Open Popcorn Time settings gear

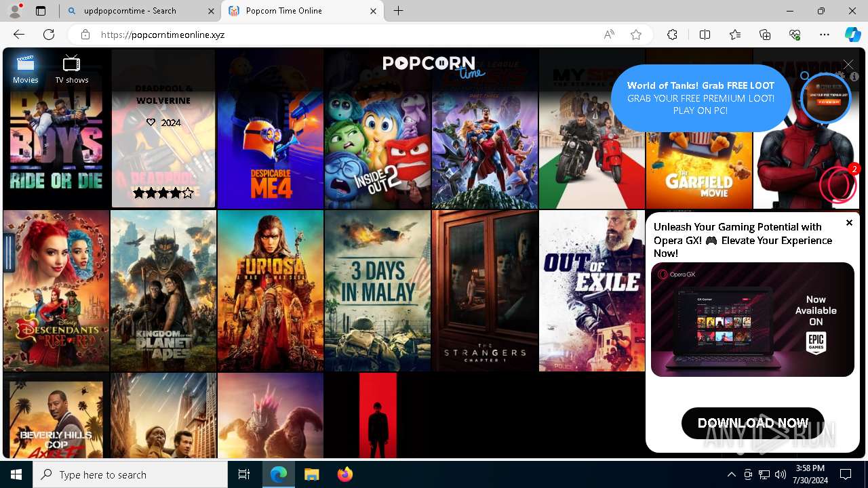(x=841, y=77)
